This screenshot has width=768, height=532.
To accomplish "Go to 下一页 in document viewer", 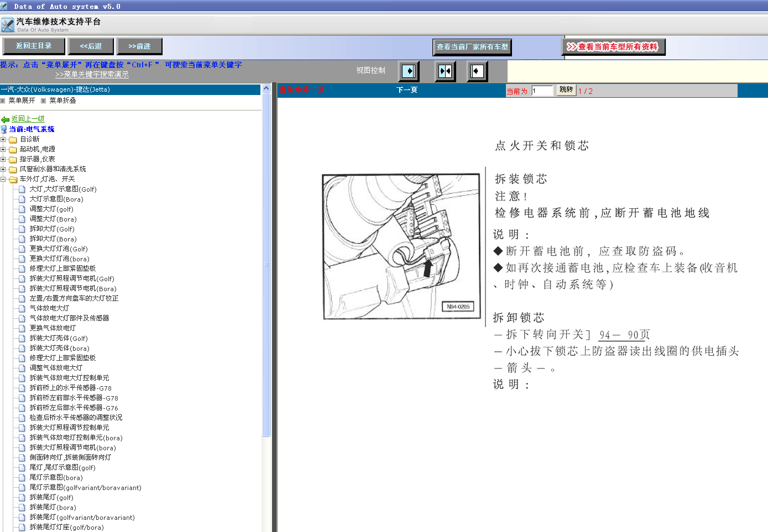I will coord(407,90).
